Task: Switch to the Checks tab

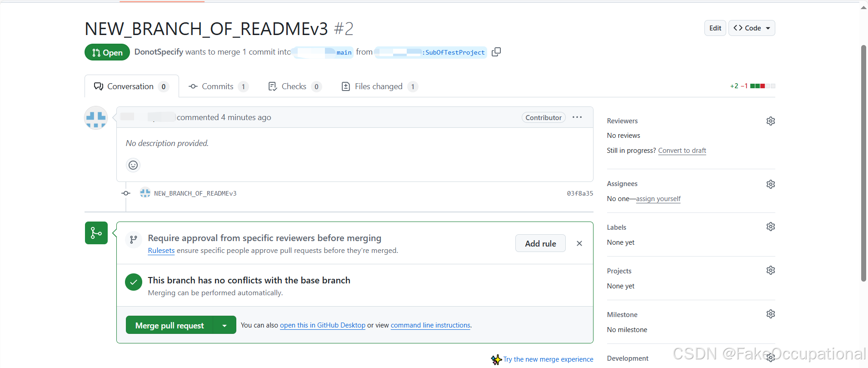Action: point(295,86)
